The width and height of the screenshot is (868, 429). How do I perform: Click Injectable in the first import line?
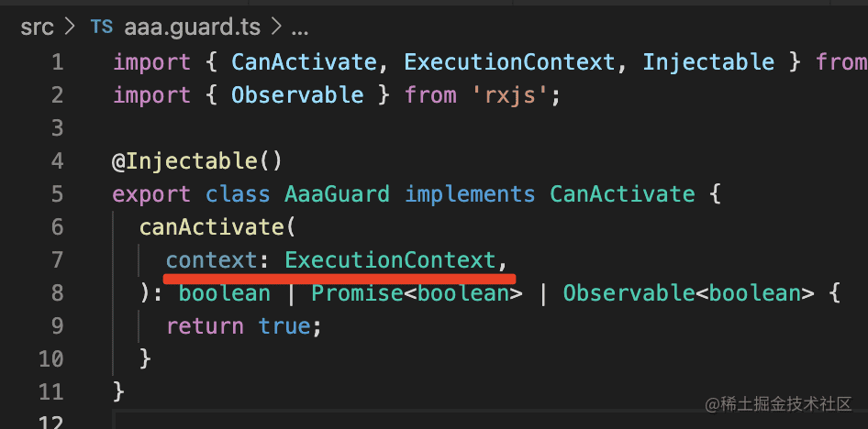click(x=707, y=62)
